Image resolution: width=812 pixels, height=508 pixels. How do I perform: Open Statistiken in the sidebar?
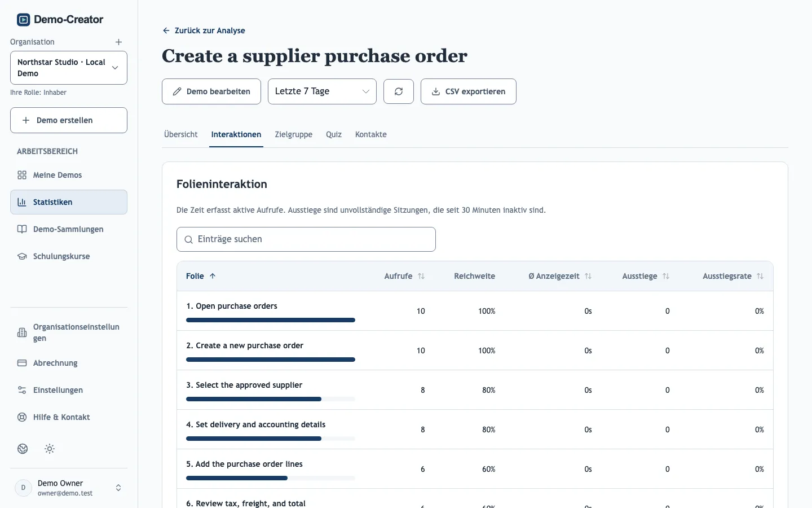69,202
